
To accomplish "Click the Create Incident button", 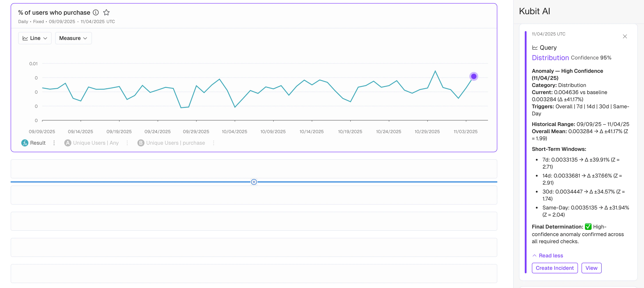I will [554, 268].
